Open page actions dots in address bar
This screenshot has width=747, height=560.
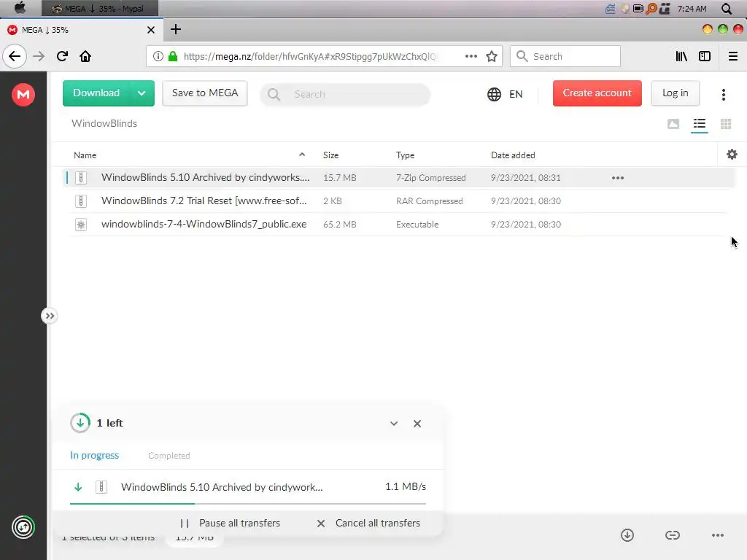[x=471, y=56]
